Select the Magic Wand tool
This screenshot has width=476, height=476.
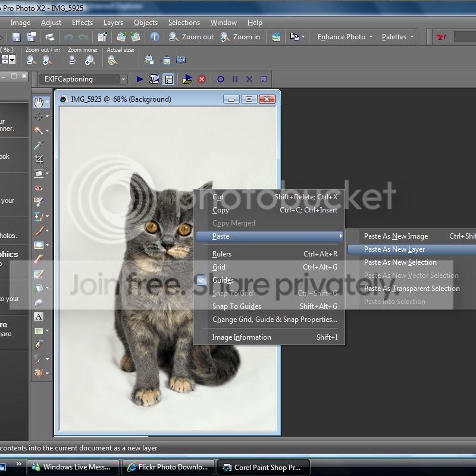coord(39,130)
